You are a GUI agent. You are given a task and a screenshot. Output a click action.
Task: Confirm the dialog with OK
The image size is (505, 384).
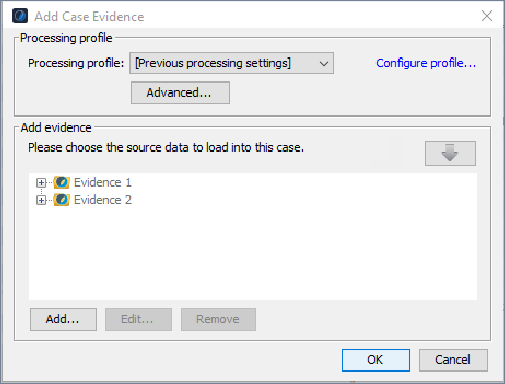pyautogui.click(x=376, y=360)
